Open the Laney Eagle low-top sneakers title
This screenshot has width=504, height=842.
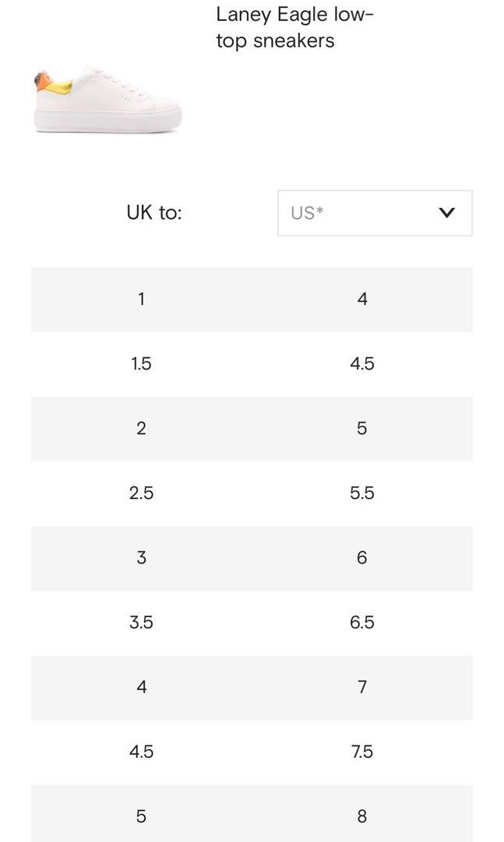(x=294, y=27)
